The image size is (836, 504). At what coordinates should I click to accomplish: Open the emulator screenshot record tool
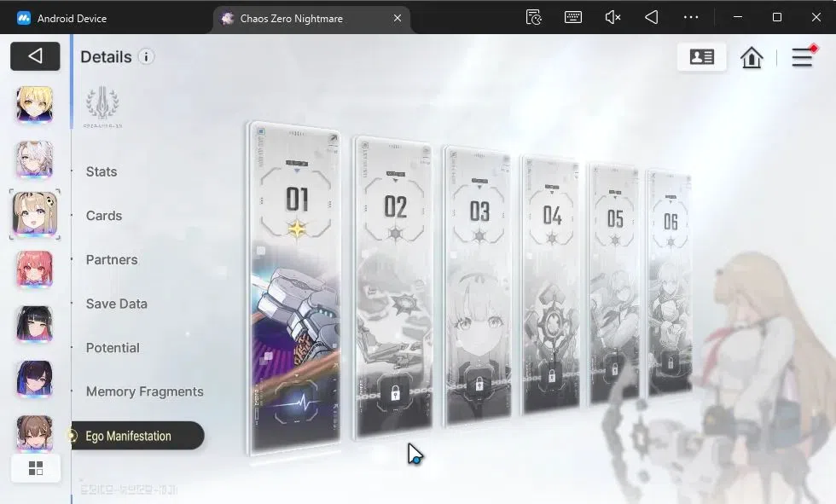[x=534, y=17]
